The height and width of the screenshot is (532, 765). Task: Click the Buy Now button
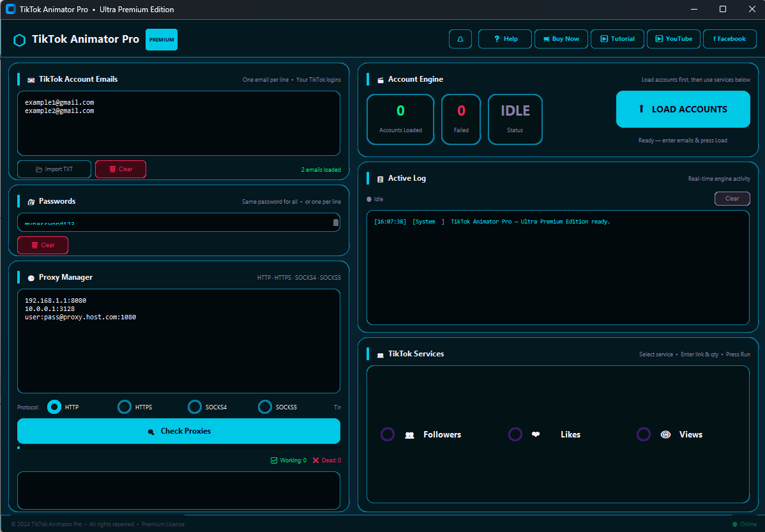pos(561,39)
